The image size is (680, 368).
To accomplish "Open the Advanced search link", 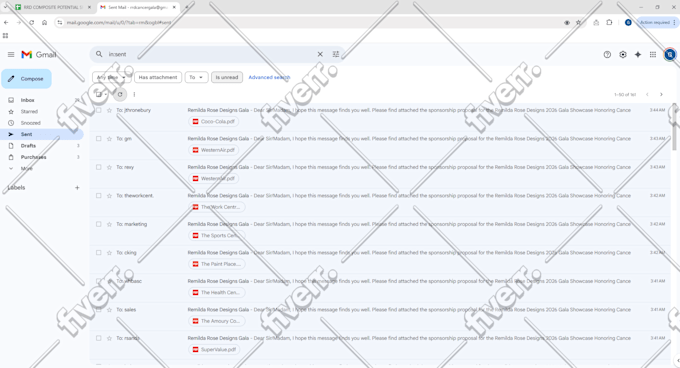I will click(x=269, y=77).
